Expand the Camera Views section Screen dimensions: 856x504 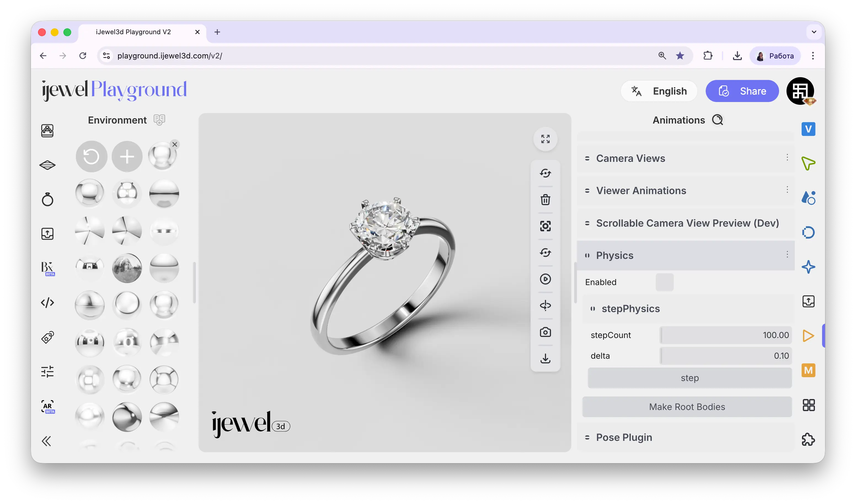tap(686, 158)
